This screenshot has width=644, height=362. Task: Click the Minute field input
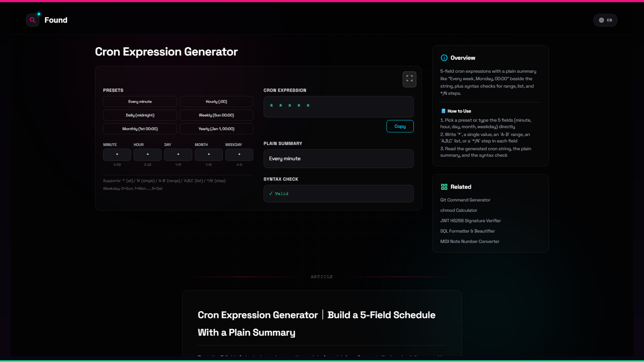[x=117, y=154]
